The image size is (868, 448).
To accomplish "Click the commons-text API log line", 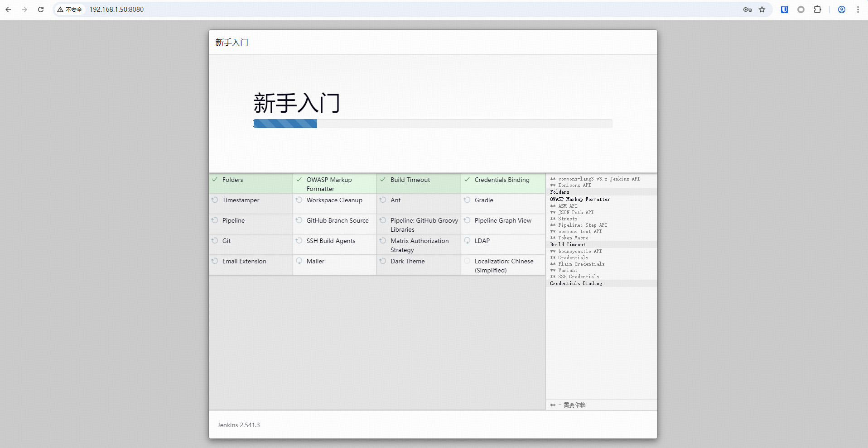I will 576,231.
